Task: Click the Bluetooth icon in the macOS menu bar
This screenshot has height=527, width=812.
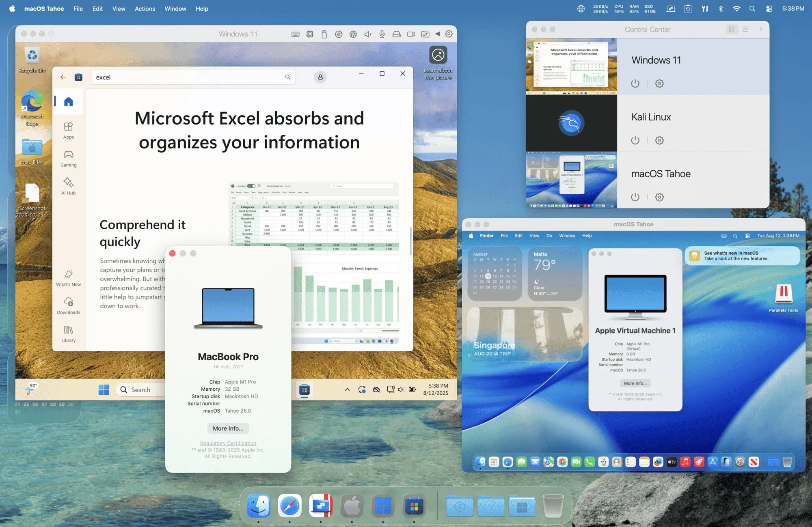Action: pyautogui.click(x=721, y=9)
